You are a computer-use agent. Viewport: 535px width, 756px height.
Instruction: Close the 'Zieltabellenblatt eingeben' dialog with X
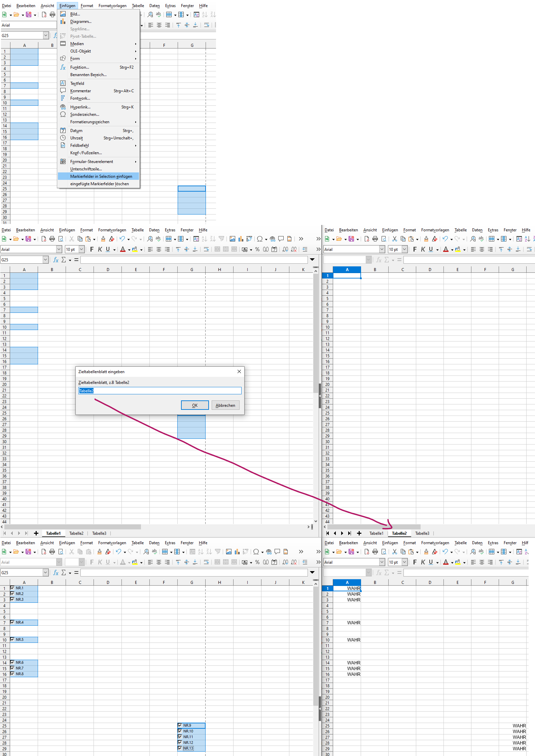[x=239, y=371]
